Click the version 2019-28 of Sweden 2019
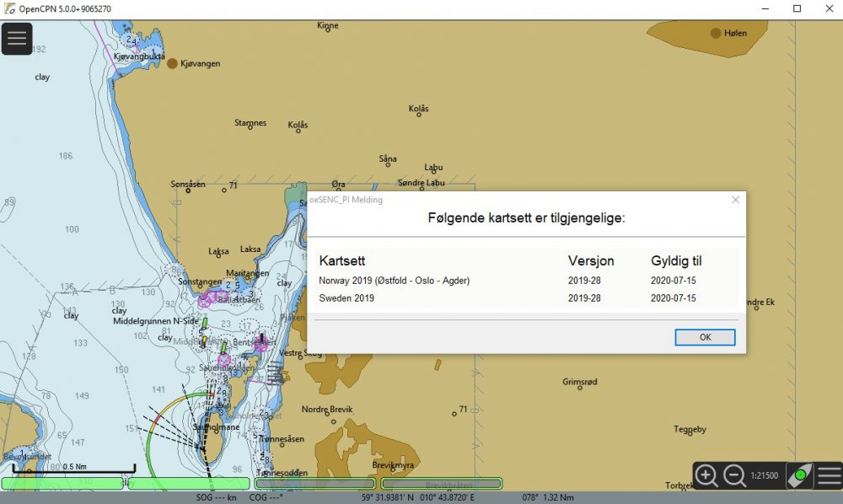This screenshot has width=843, height=504. pyautogui.click(x=584, y=298)
